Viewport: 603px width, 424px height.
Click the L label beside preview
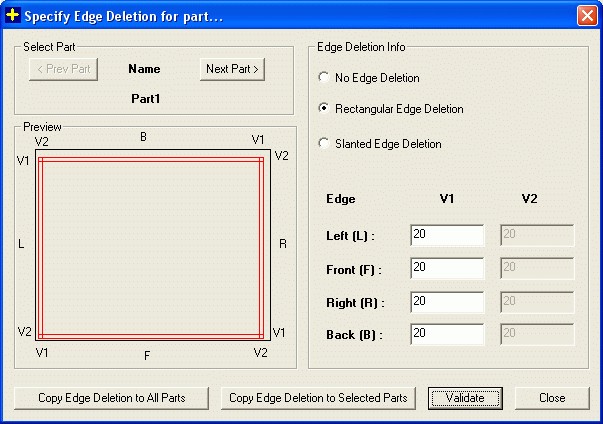pyautogui.click(x=21, y=244)
